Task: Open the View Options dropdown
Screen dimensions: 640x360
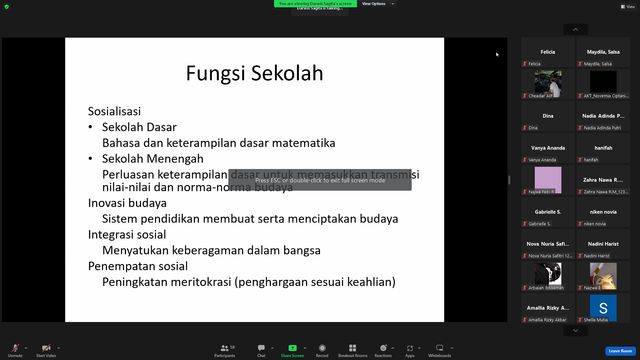Action: point(378,4)
